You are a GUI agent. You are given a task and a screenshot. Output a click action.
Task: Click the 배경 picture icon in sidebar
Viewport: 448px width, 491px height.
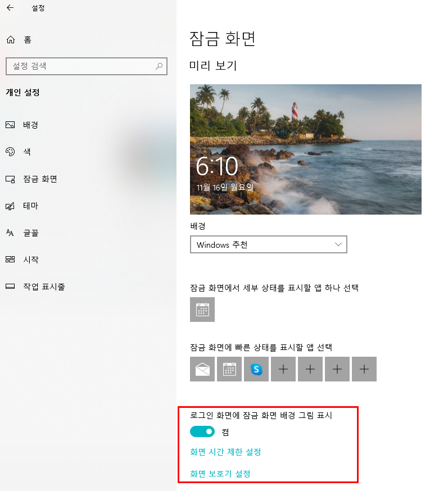[10, 125]
